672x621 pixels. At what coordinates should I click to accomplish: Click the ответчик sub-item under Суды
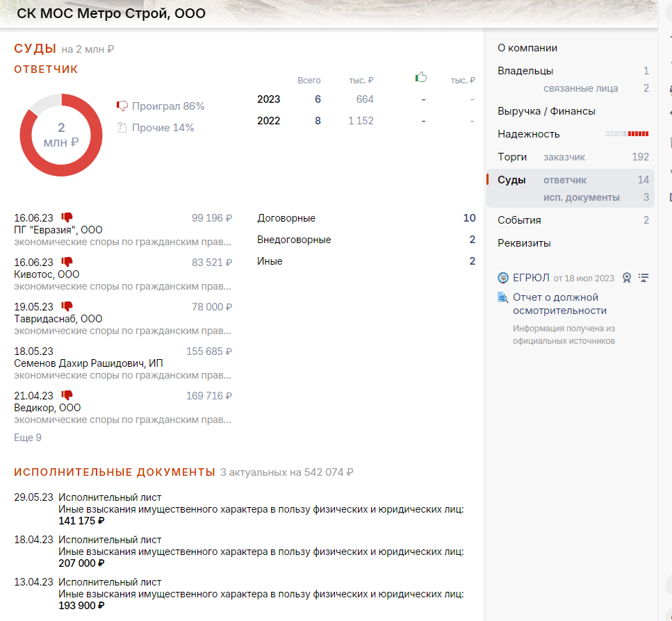565,180
